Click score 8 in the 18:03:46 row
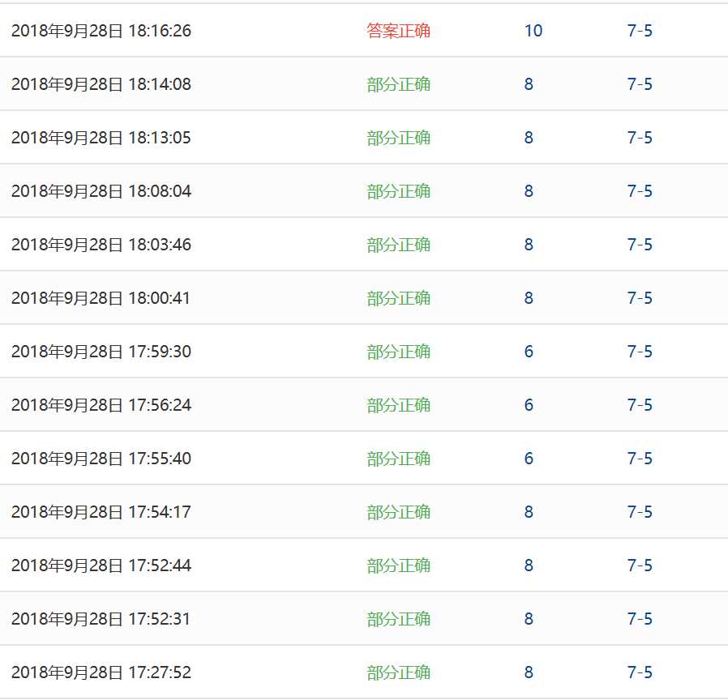The image size is (728, 700). point(529,245)
